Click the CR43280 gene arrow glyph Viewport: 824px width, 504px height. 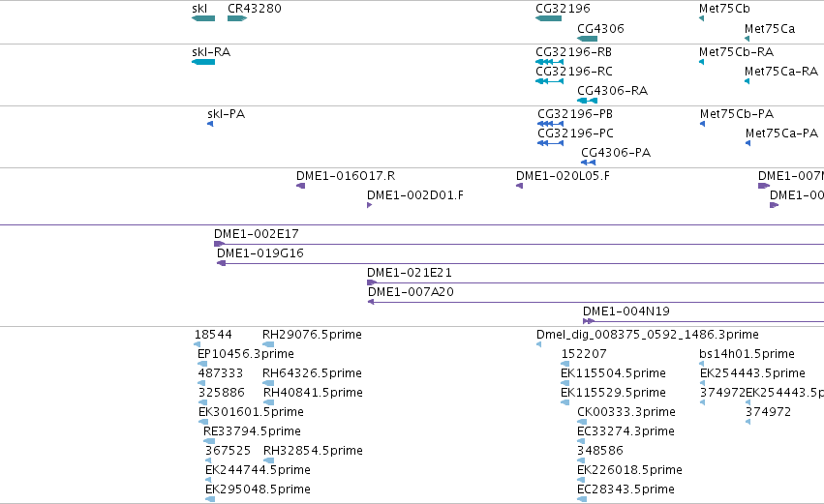237,18
